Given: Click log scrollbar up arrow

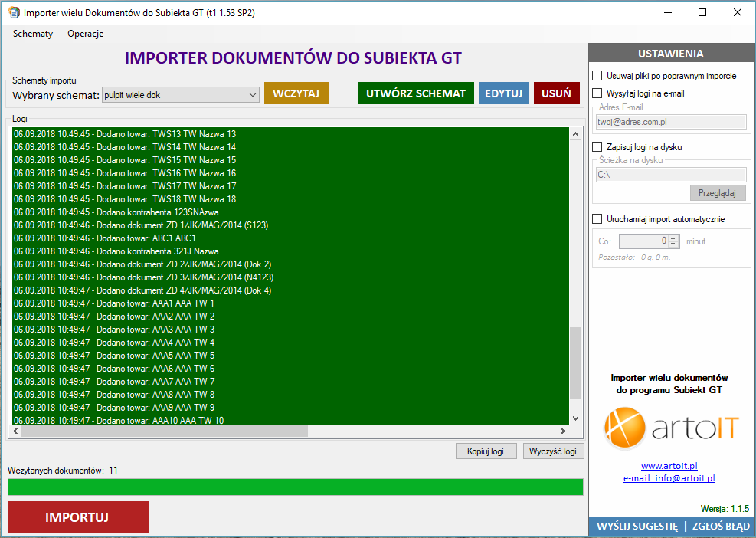Looking at the screenshot, I should 575,134.
